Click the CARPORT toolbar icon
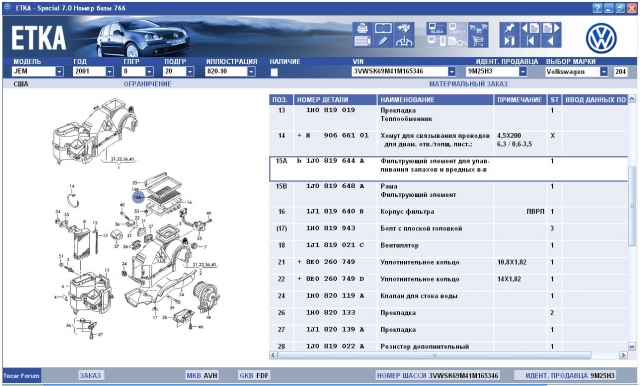 (457, 28)
